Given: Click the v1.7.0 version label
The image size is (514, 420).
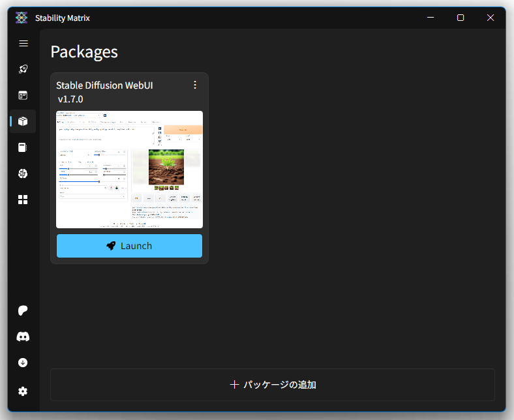Looking at the screenshot, I should pos(70,99).
